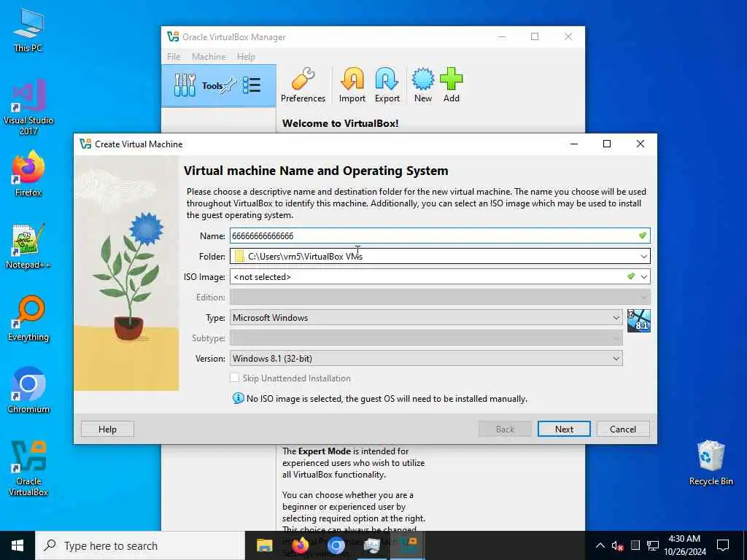Click into the Name input field
The width and height of the screenshot is (747, 560).
(x=440, y=236)
